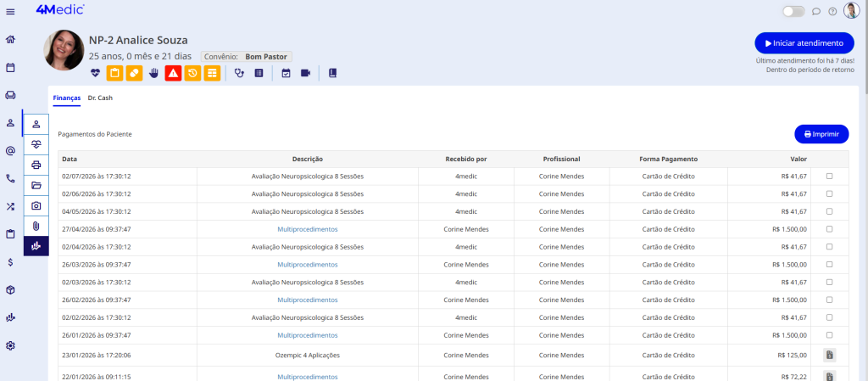The height and width of the screenshot is (381, 868).
Task: Select checkbox on 27/04/2026 Multiprocedimentos row
Action: [x=829, y=229]
